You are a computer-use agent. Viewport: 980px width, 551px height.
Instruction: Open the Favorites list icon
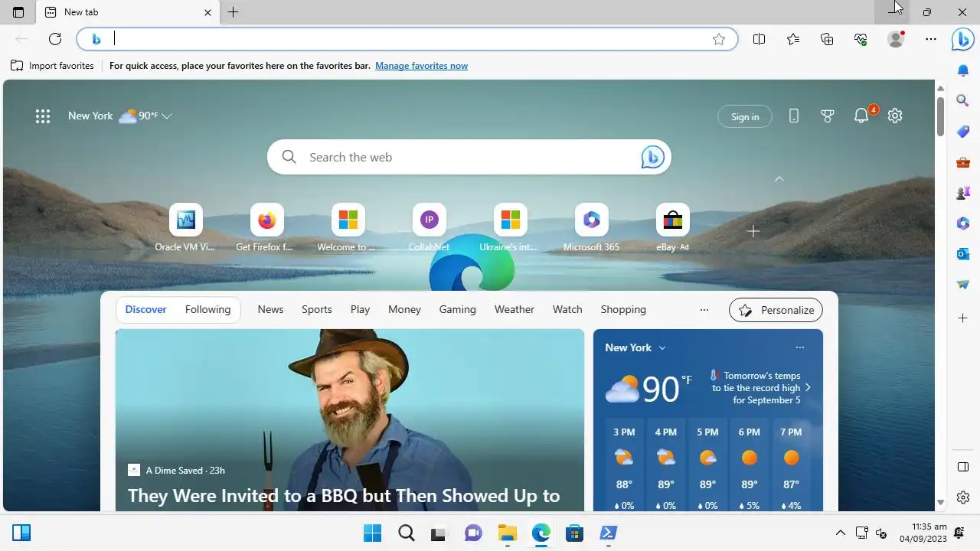[793, 39]
